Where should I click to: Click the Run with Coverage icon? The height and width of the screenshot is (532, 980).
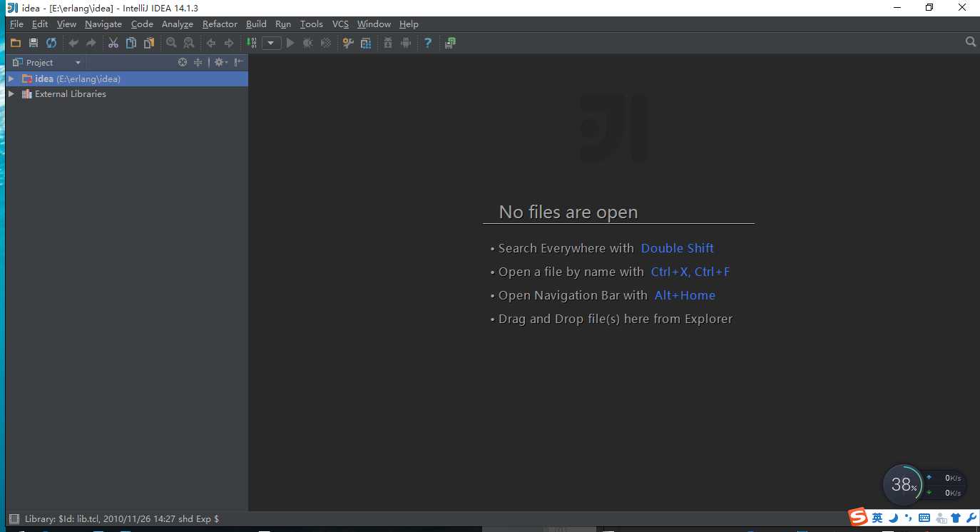[326, 43]
